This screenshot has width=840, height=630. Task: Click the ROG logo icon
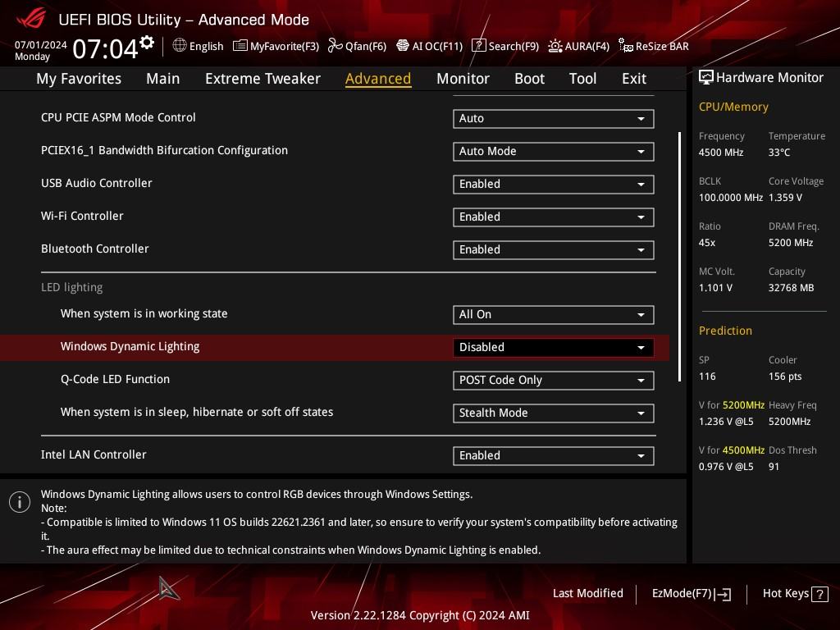[x=30, y=19]
